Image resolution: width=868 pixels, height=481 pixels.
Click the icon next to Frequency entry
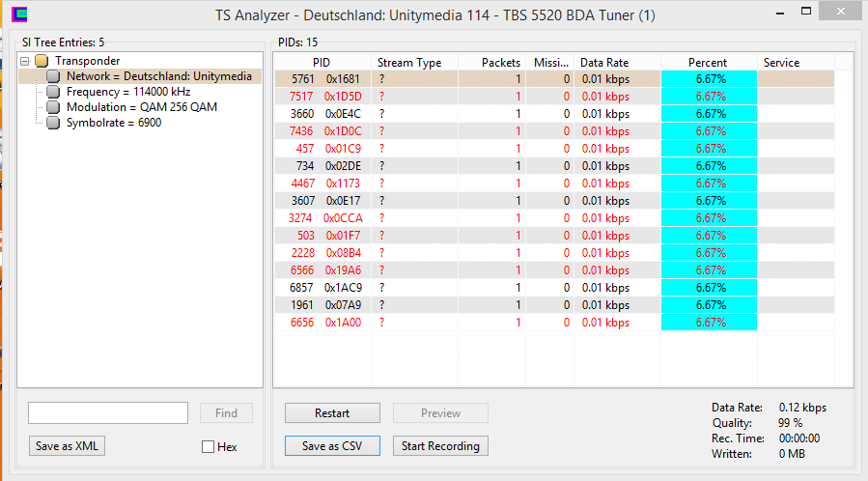pos(54,92)
